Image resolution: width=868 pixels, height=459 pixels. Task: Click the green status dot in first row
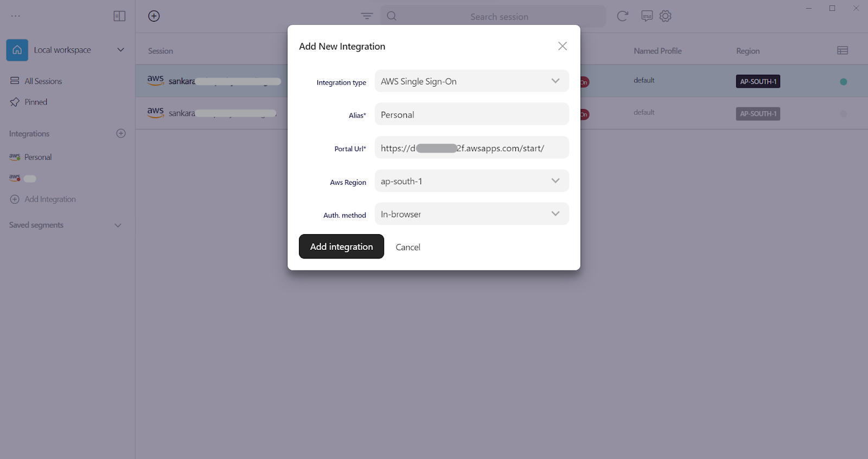click(843, 82)
